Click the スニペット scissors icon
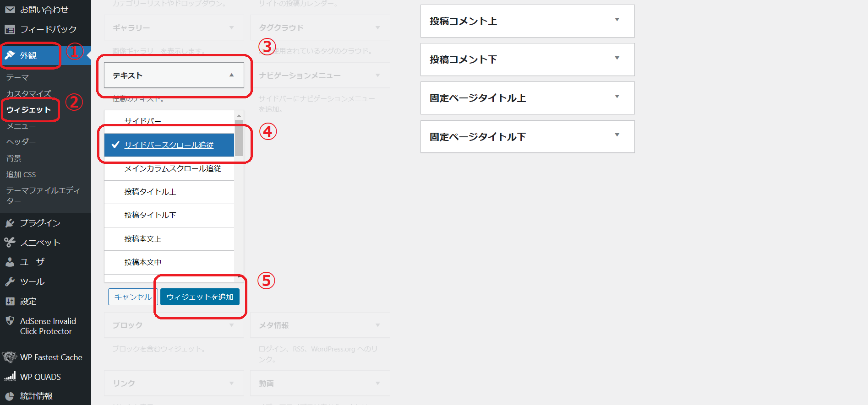 click(10, 243)
